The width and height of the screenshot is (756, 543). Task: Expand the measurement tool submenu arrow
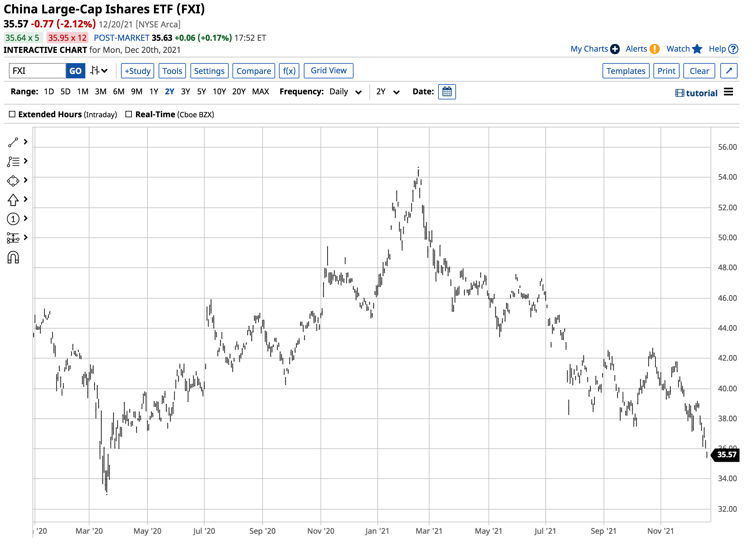click(26, 237)
